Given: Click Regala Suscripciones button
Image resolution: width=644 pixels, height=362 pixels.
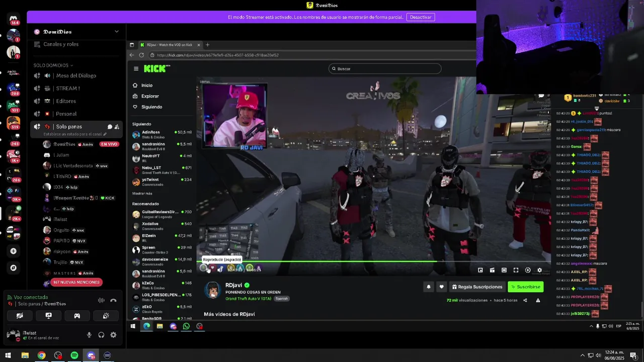Looking at the screenshot, I should tap(477, 287).
